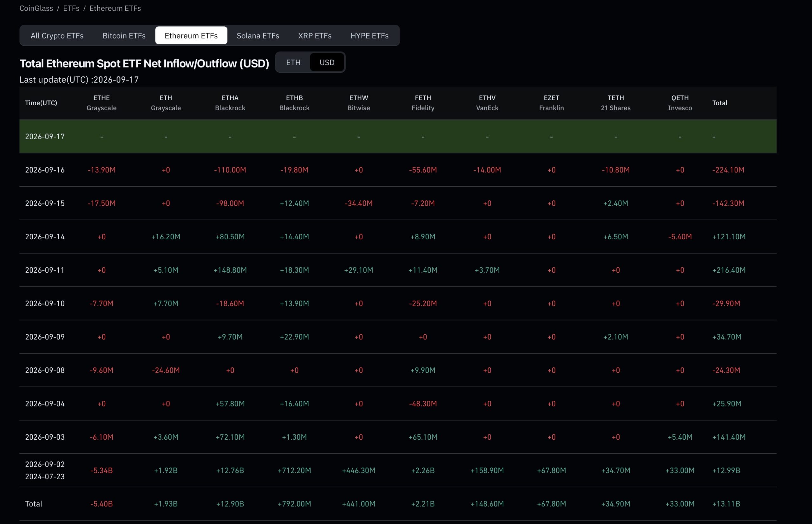This screenshot has height=524, width=812.
Task: Switch to Solana ETFs tab
Action: click(x=258, y=36)
